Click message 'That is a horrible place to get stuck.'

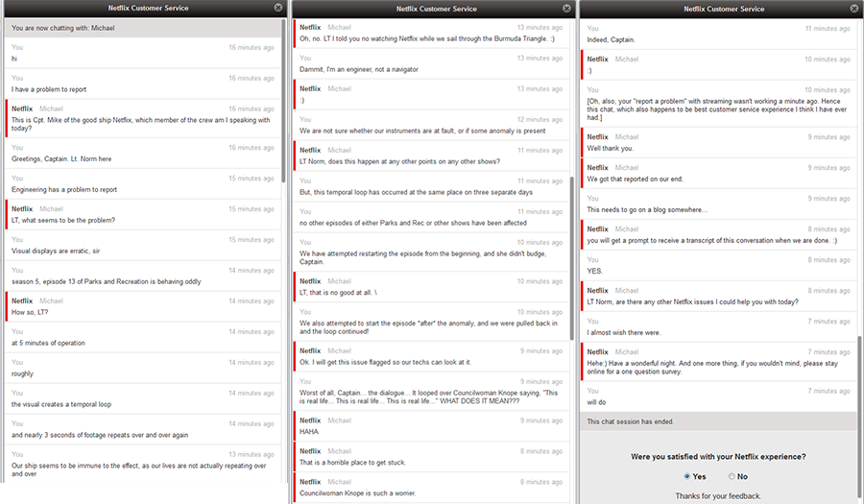[352, 462]
